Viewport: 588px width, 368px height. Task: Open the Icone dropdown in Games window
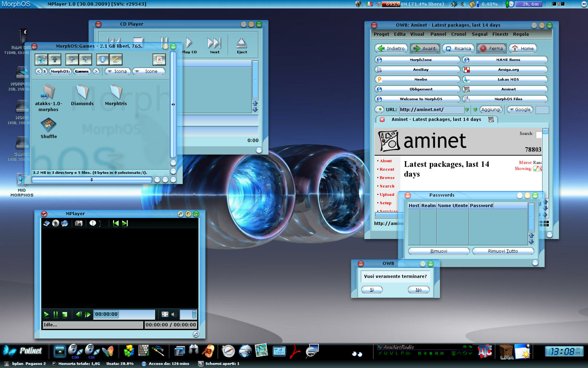click(x=148, y=71)
